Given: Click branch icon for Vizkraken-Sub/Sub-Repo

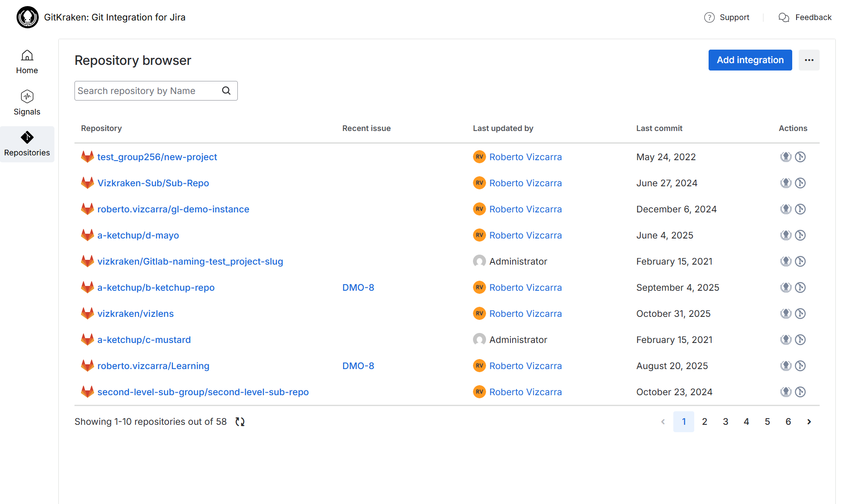Looking at the screenshot, I should point(800,183).
